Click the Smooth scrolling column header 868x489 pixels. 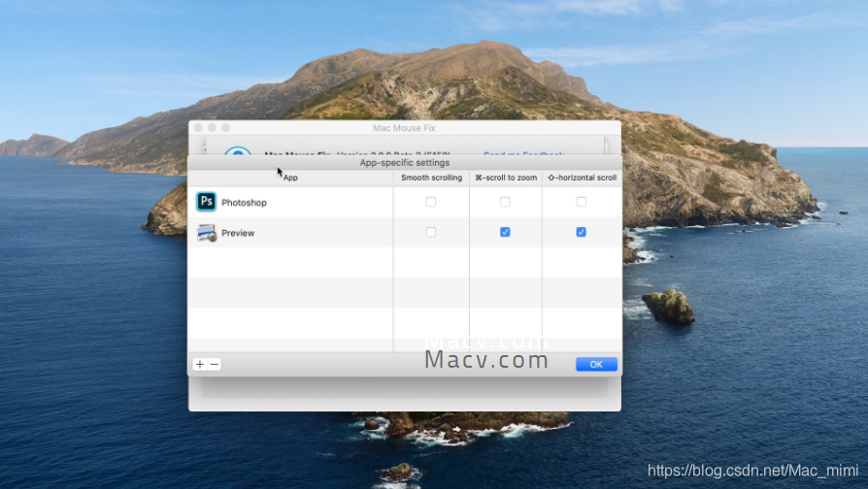click(431, 178)
